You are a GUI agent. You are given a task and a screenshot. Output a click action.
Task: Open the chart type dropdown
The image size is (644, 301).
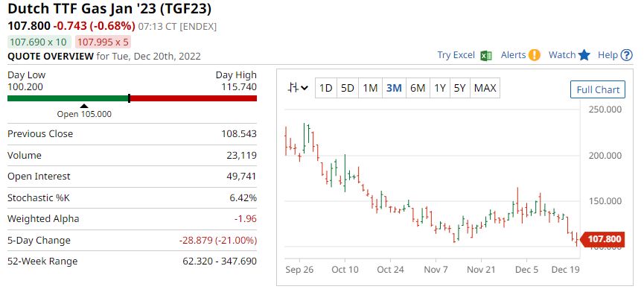tap(299, 88)
